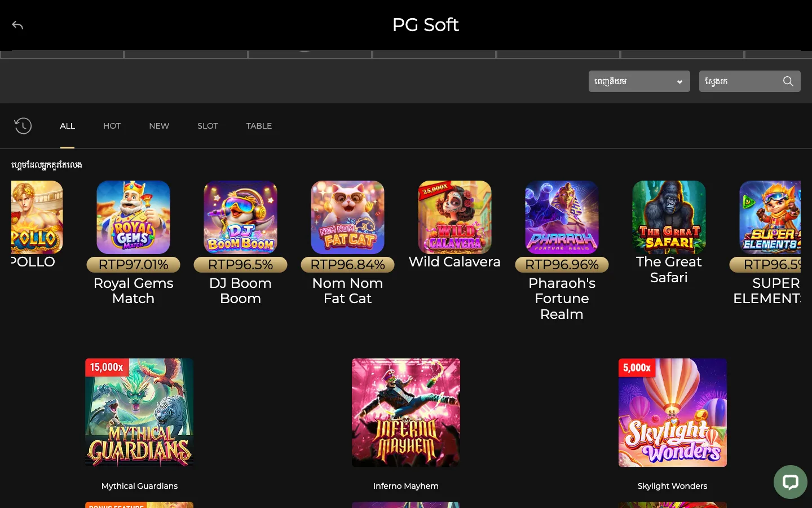Click the RTP96.5% badge on DJ Boom Boom

[x=240, y=265]
